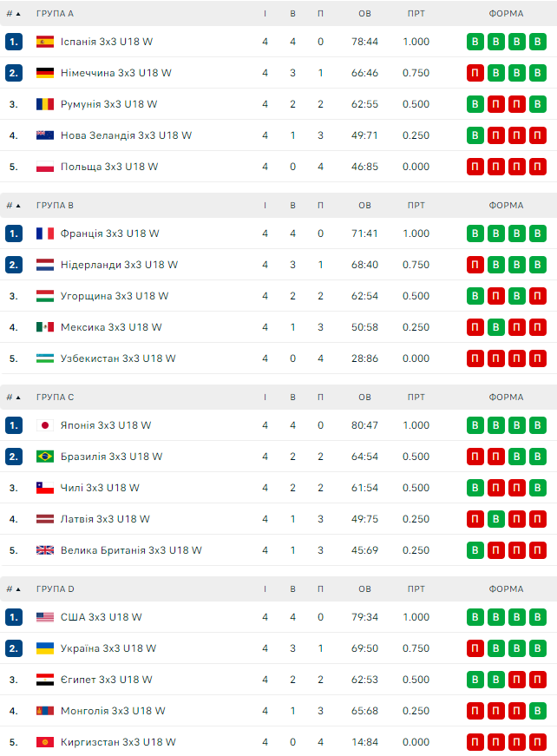The height and width of the screenshot is (756, 557).
Task: Click the ФОРМА column header in ГРУПА C
Action: [x=506, y=398]
